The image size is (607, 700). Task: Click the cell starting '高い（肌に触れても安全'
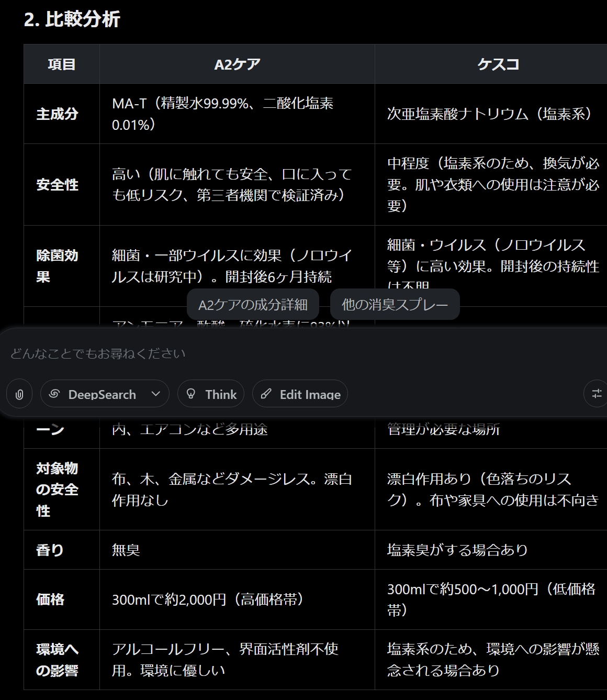click(x=237, y=184)
